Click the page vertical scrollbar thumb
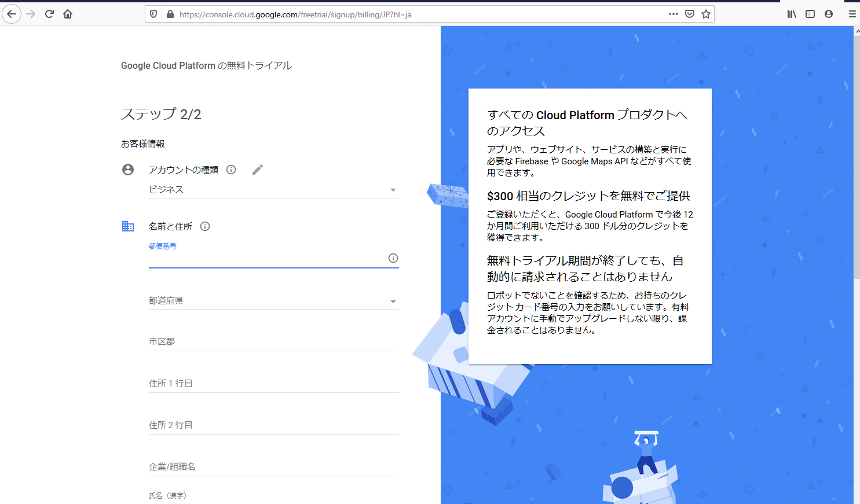Screen dimensions: 860x504 [857, 156]
